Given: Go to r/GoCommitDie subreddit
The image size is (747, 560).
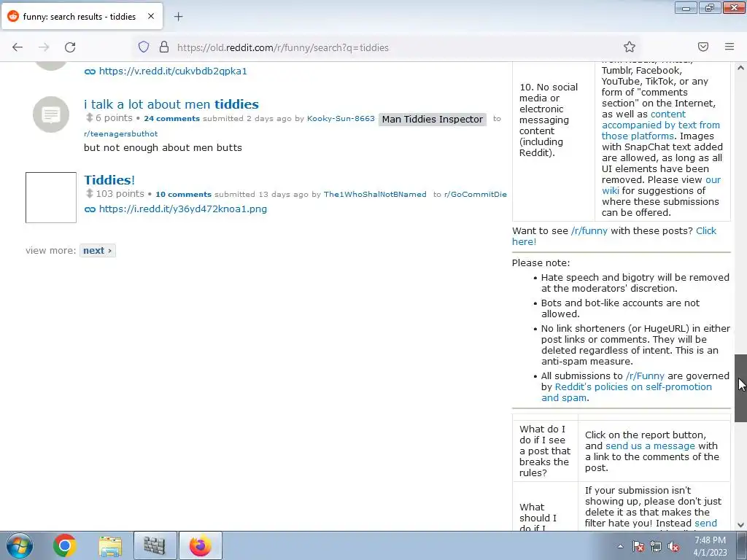Looking at the screenshot, I should (476, 194).
